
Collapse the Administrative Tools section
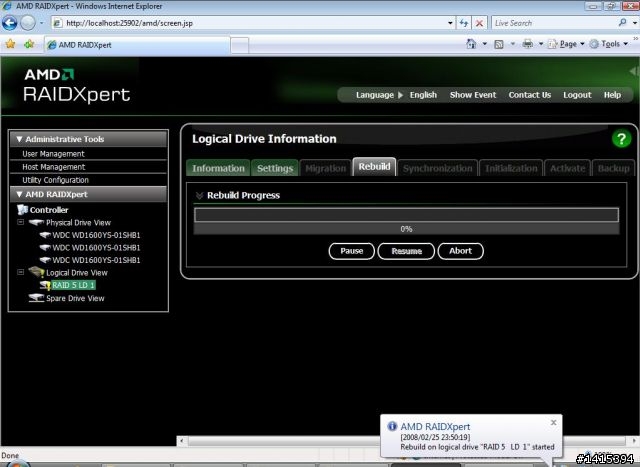coord(19,139)
